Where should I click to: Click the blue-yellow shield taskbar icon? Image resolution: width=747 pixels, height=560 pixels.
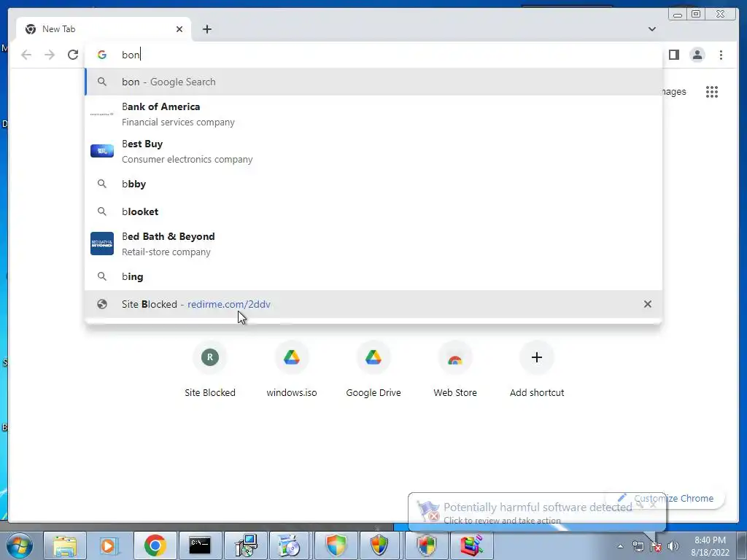pyautogui.click(x=336, y=545)
